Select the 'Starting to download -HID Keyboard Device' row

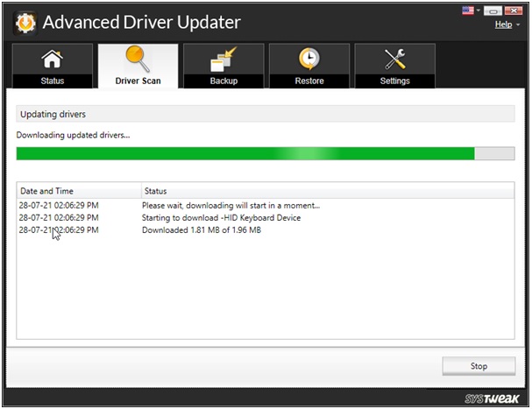pyautogui.click(x=266, y=218)
